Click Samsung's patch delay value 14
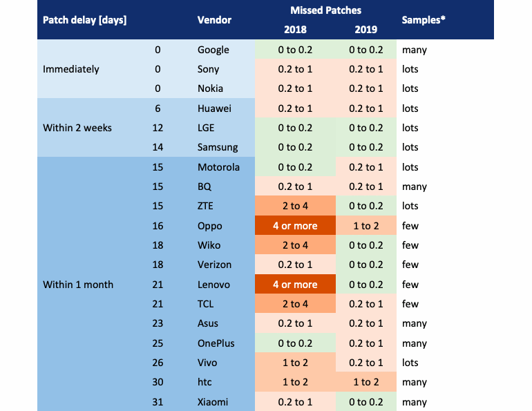 click(x=157, y=147)
